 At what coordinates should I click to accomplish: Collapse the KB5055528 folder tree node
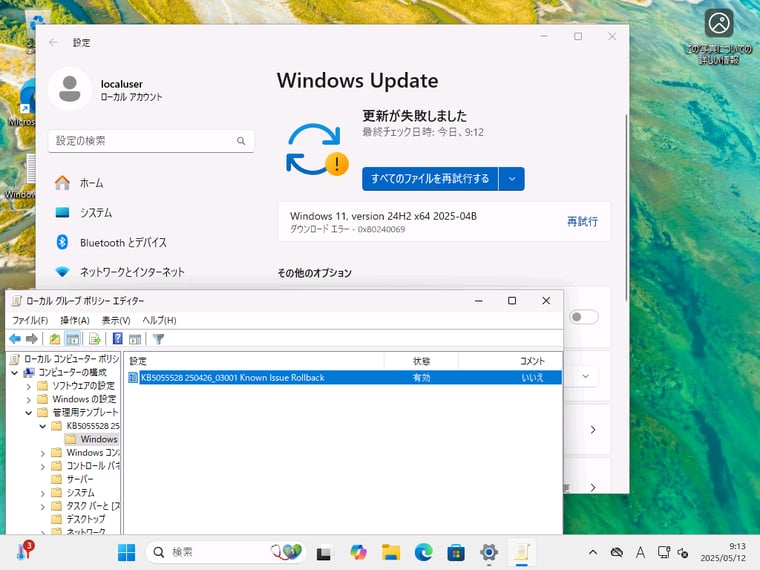click(x=43, y=426)
